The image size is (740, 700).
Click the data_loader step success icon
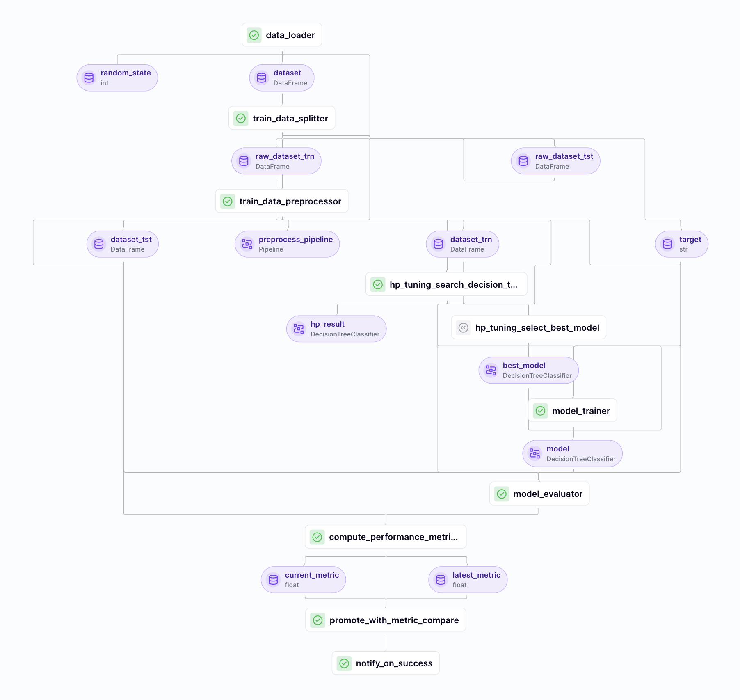click(254, 35)
